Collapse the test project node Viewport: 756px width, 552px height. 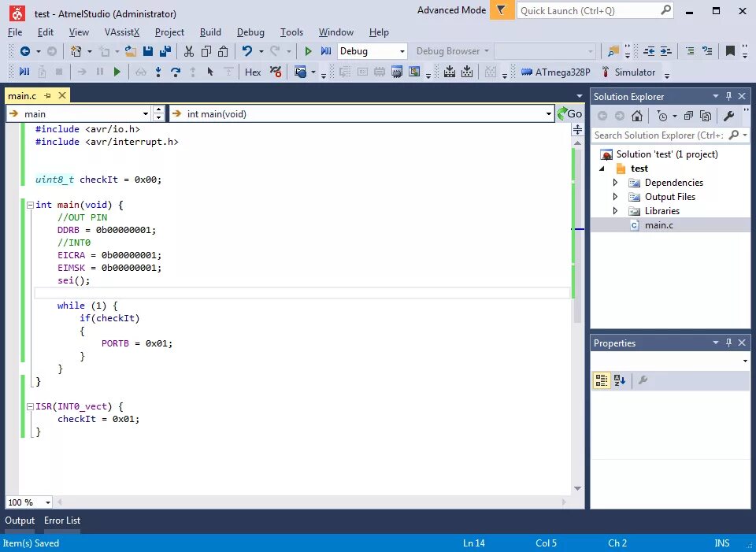point(602,169)
